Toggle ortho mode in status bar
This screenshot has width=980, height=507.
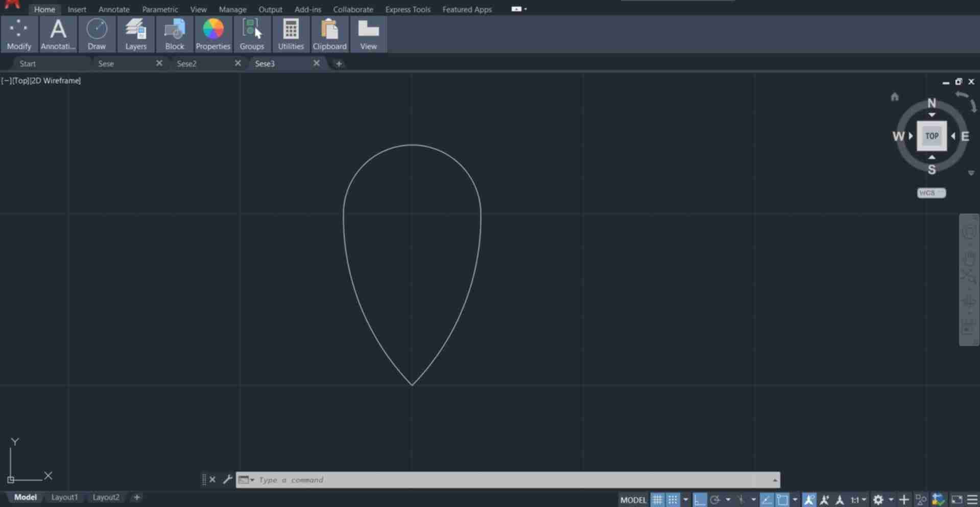click(699, 500)
